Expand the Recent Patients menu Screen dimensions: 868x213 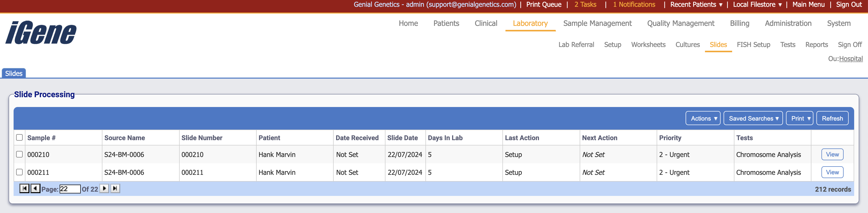696,5
